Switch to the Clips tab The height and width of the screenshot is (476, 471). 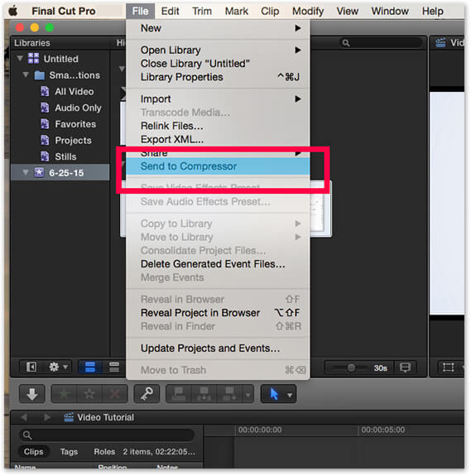coord(33,451)
